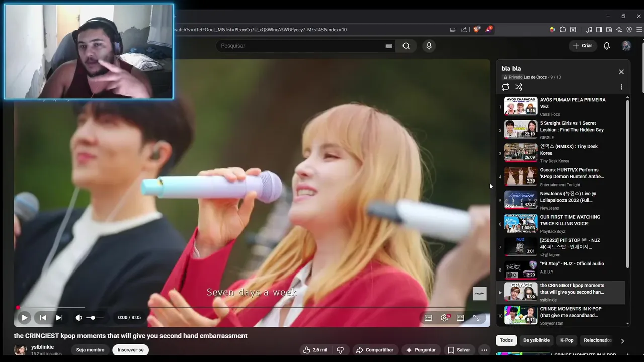Toggle the browser sidebar panel
644x362 pixels.
tap(599, 30)
